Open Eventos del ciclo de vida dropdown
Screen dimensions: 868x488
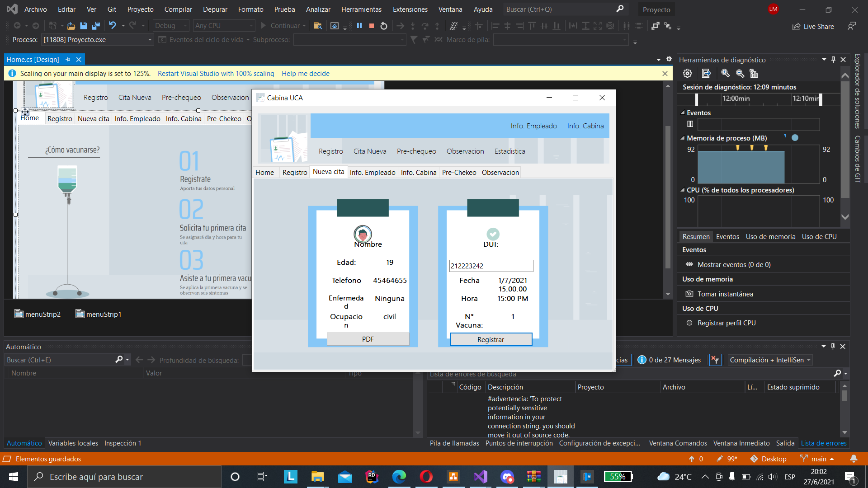click(x=204, y=40)
